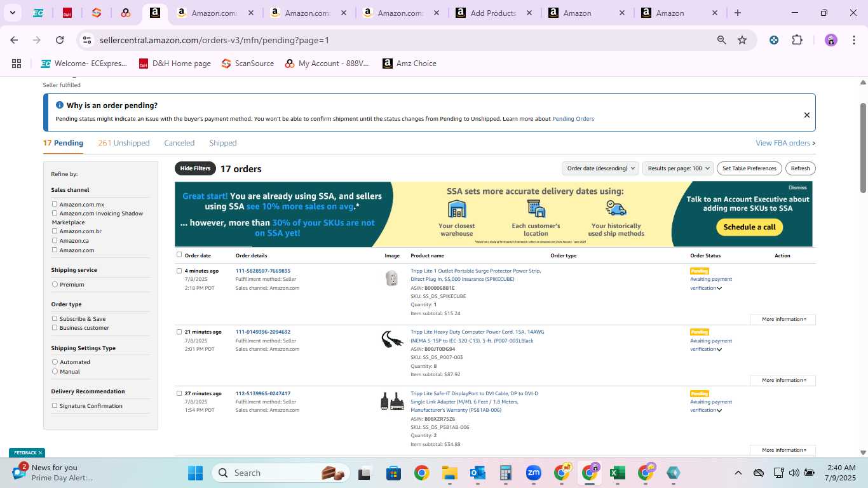Open the extensions puzzle icon
The height and width of the screenshot is (488, 868).
(x=797, y=40)
